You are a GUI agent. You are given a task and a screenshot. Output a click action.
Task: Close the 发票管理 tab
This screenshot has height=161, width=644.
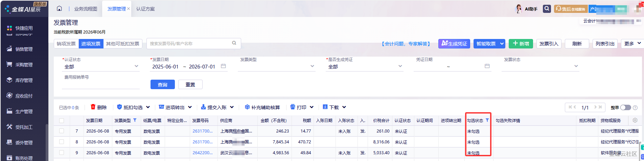click(129, 9)
